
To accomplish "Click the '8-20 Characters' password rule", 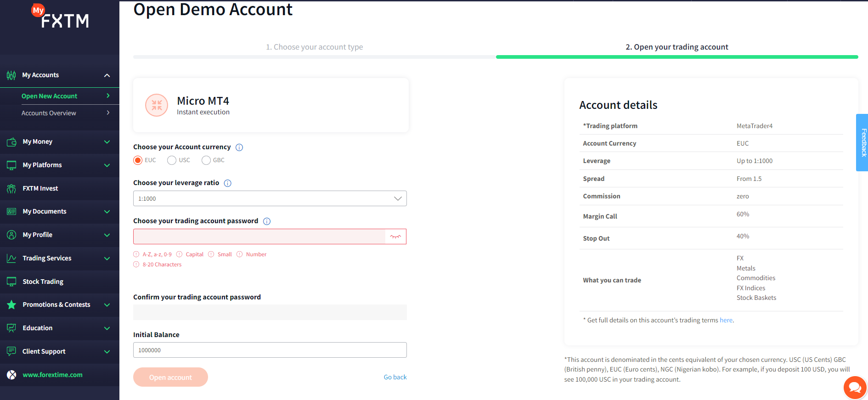I will click(162, 265).
